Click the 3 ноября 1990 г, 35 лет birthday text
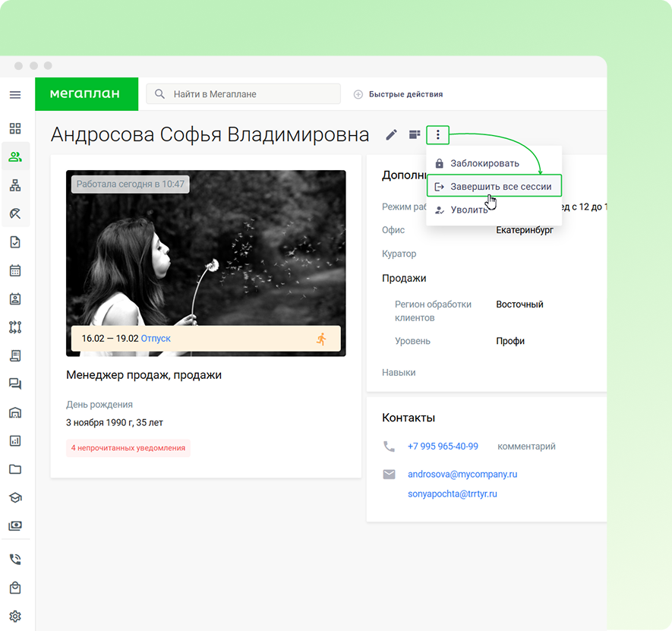 click(x=115, y=423)
